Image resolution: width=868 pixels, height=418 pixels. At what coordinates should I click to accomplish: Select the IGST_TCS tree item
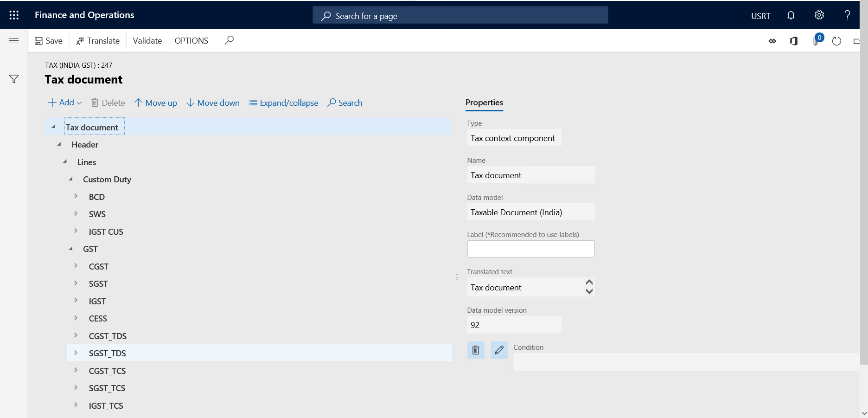tap(106, 406)
